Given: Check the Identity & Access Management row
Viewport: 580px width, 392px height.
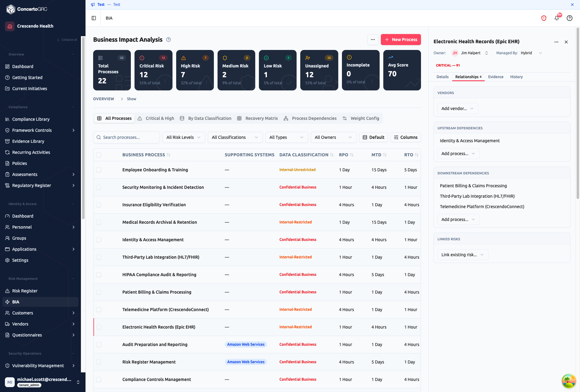Looking at the screenshot, I should click(x=99, y=240).
